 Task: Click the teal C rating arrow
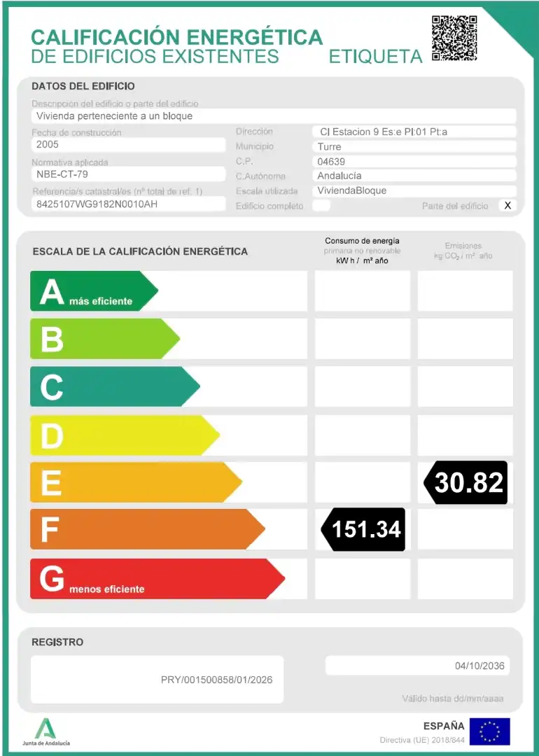click(x=115, y=386)
